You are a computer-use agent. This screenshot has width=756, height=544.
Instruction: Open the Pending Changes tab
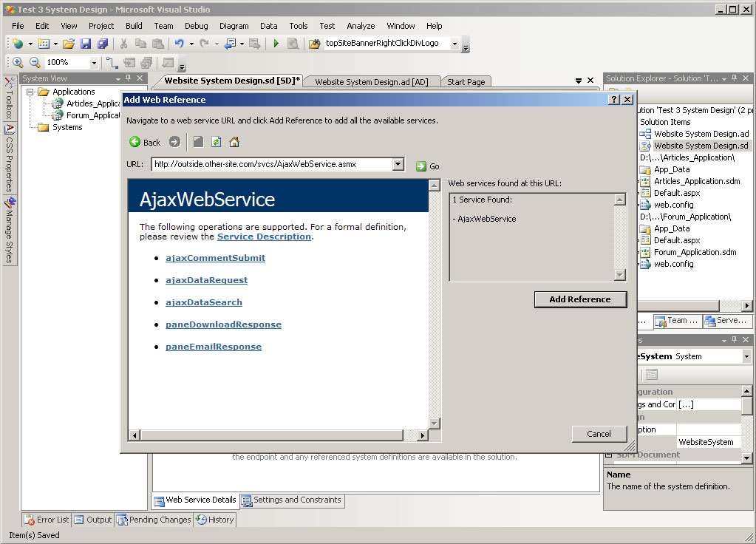pyautogui.click(x=154, y=520)
